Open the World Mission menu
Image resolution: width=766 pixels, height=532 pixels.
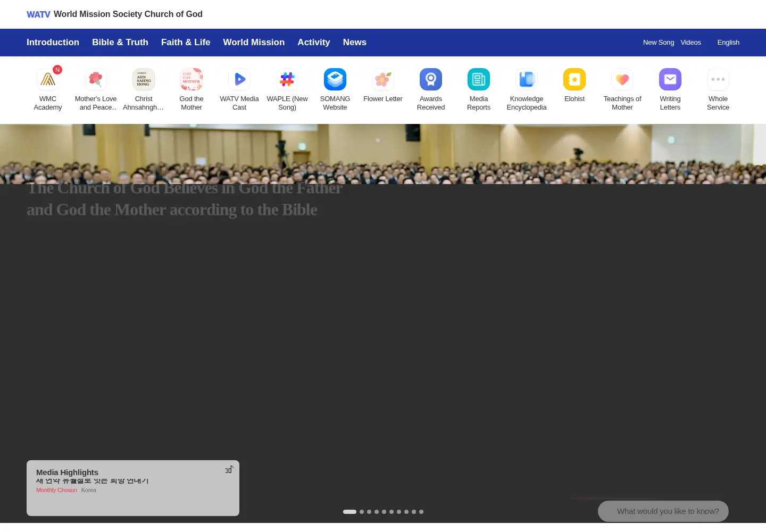point(254,43)
